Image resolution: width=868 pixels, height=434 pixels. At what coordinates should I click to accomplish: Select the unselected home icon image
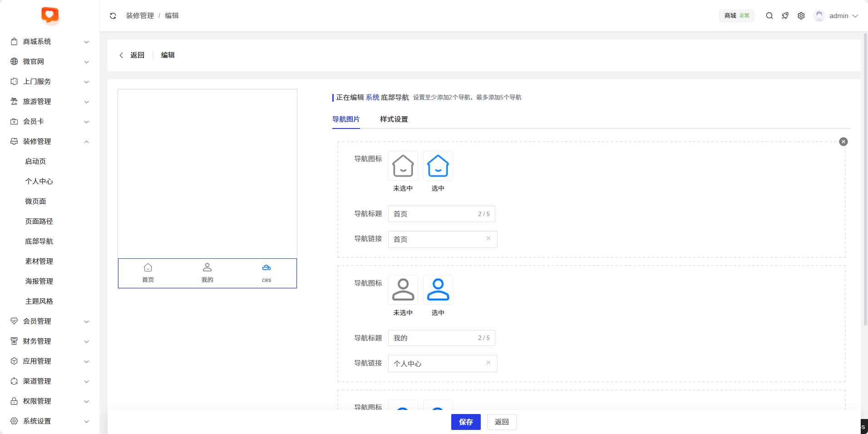tap(403, 166)
